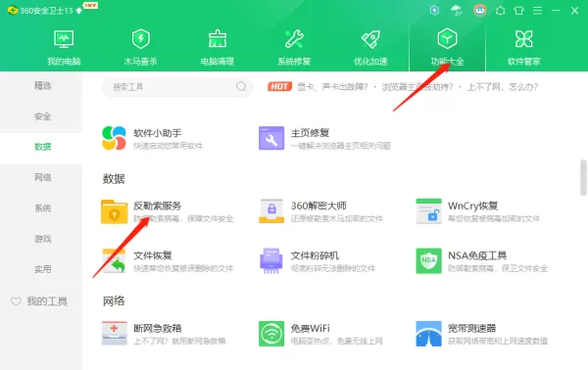The width and height of the screenshot is (588, 370).
Task: Open 软件管家 flower icon
Action: pyautogui.click(x=524, y=39)
